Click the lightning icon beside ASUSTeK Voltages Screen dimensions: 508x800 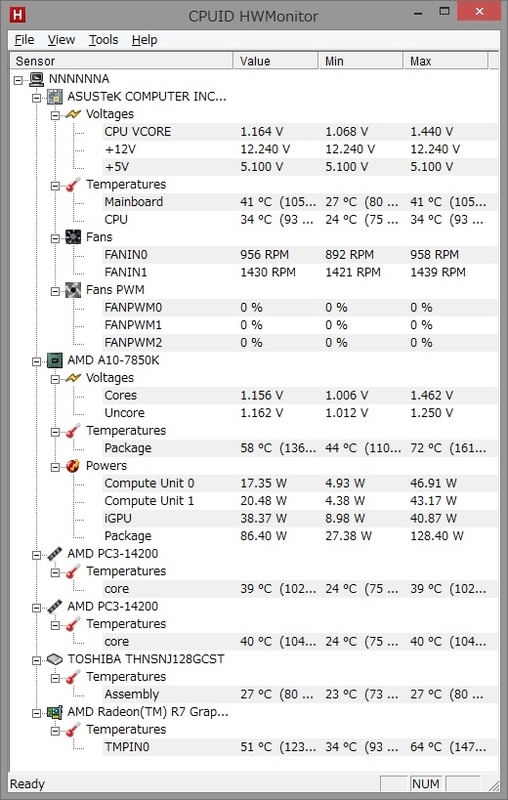click(73, 114)
